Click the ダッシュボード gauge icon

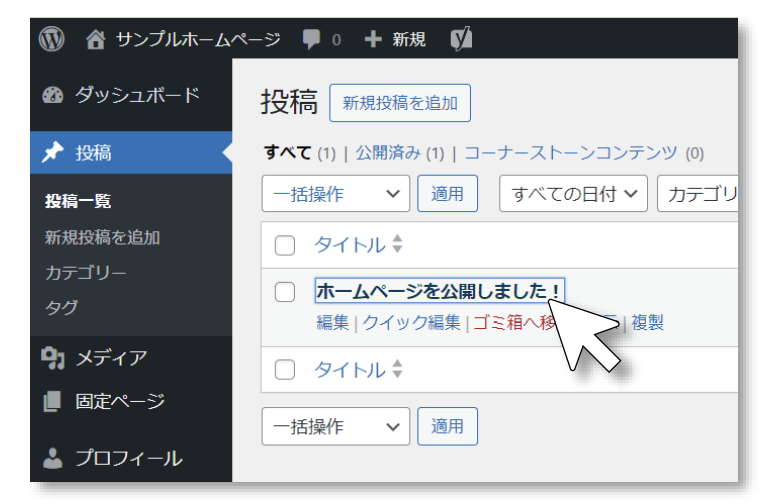54,96
